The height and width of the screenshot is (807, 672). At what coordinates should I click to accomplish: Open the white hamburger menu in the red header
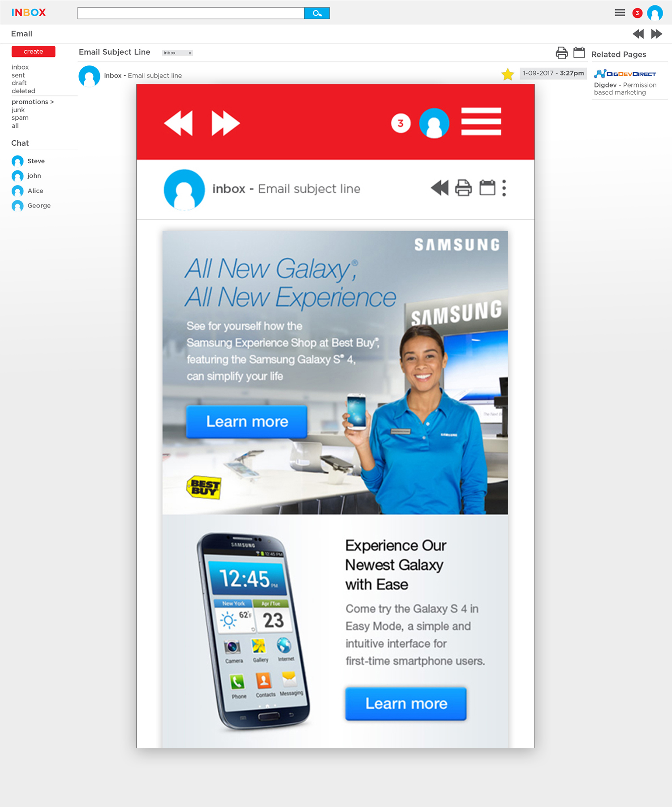[x=481, y=121]
